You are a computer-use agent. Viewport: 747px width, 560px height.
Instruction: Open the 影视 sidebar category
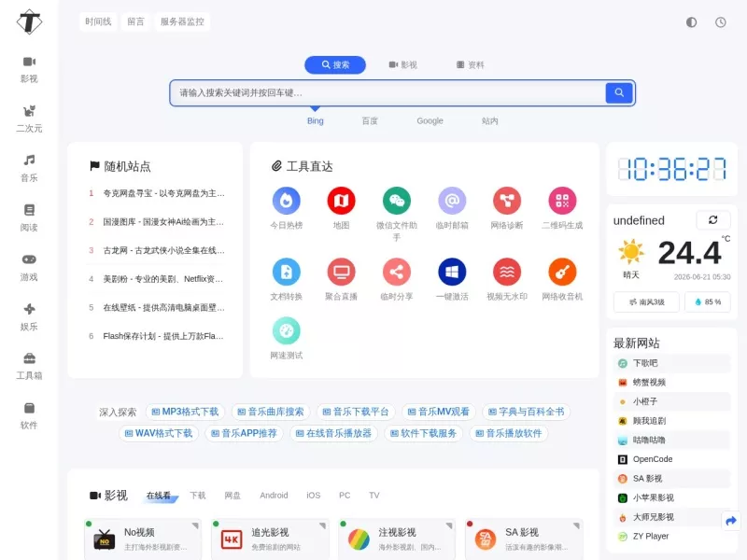(29, 69)
